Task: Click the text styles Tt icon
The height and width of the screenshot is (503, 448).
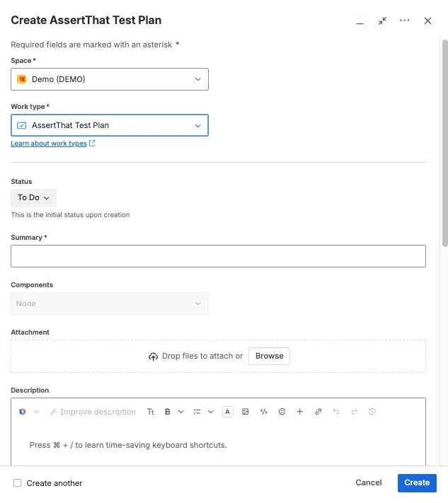Action: point(151,412)
